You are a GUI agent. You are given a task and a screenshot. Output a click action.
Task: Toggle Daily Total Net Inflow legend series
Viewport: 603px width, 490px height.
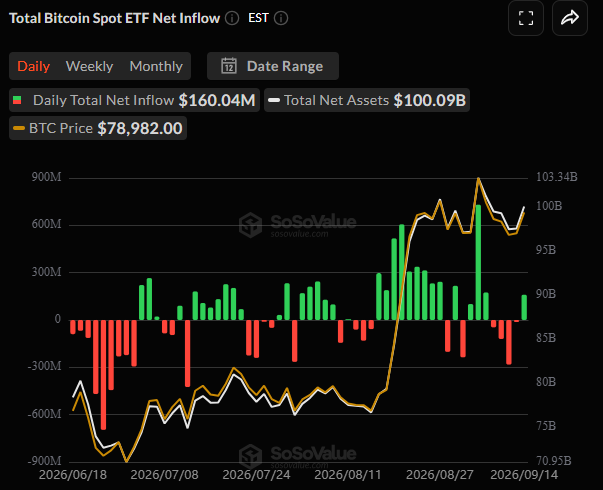pyautogui.click(x=134, y=100)
